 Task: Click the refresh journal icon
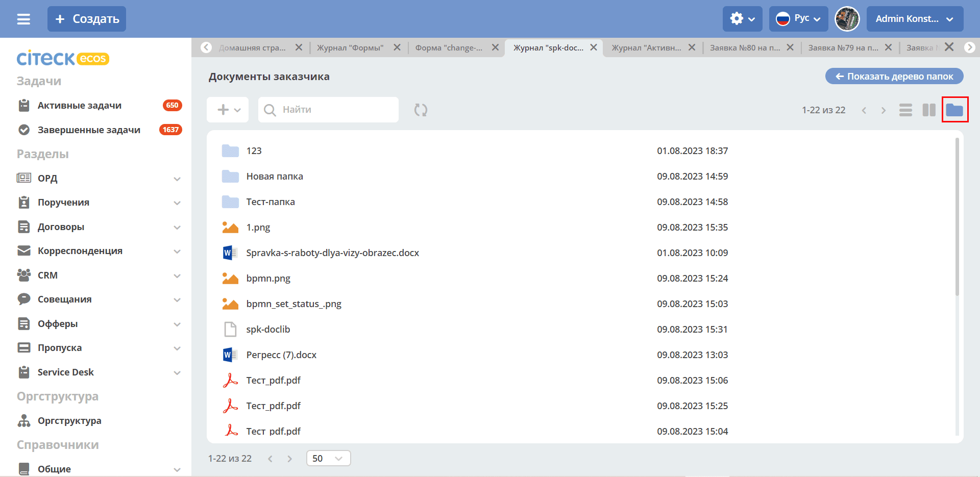point(421,110)
